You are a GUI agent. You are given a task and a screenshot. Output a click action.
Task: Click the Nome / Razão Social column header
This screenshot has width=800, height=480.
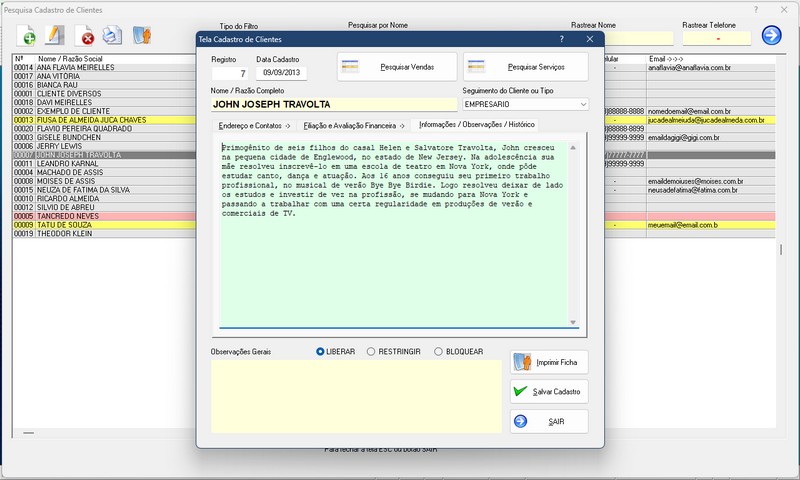coord(70,59)
